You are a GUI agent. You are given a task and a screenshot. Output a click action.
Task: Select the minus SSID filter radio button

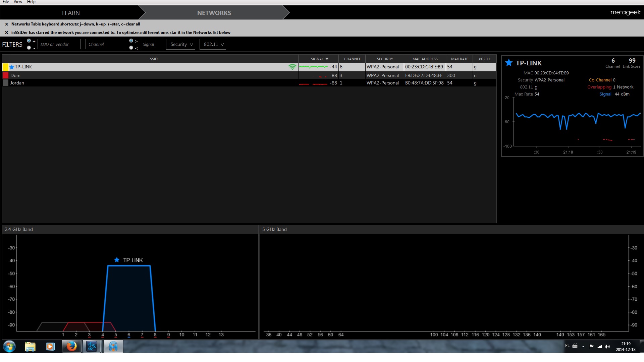click(x=29, y=48)
